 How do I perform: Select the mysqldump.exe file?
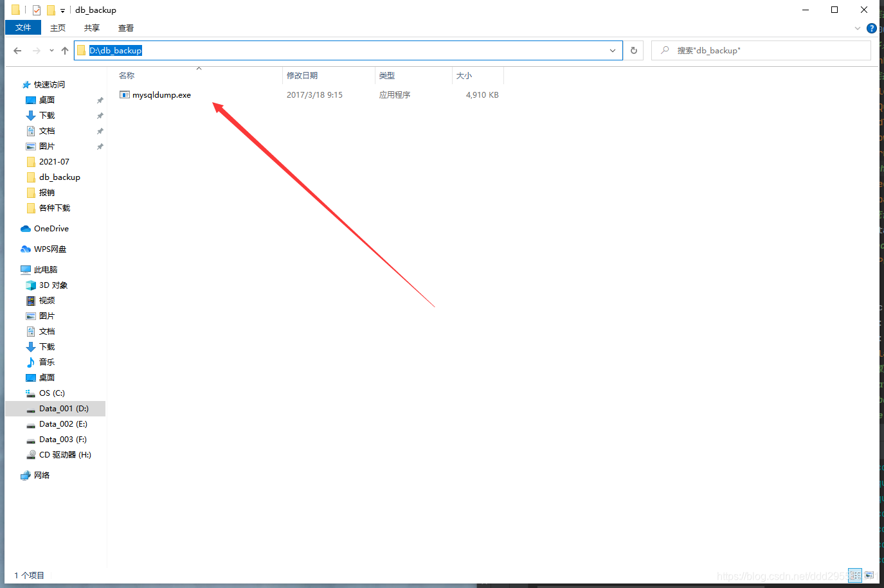161,95
